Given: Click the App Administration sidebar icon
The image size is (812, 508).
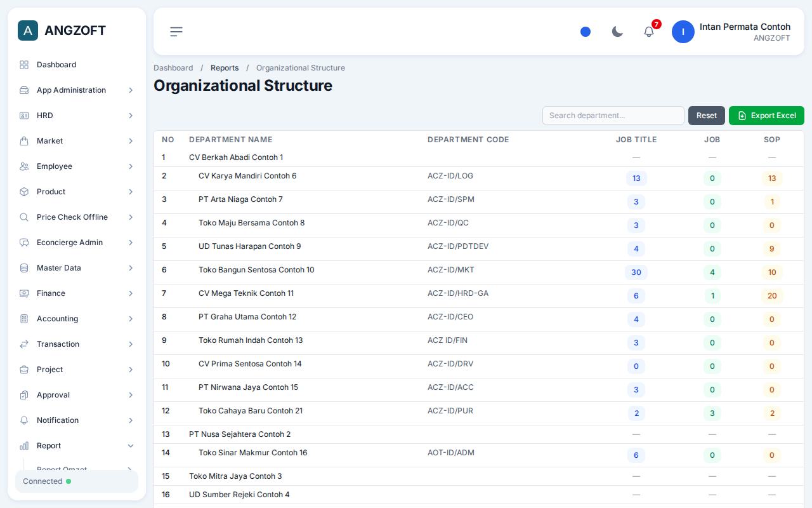Looking at the screenshot, I should tap(24, 90).
